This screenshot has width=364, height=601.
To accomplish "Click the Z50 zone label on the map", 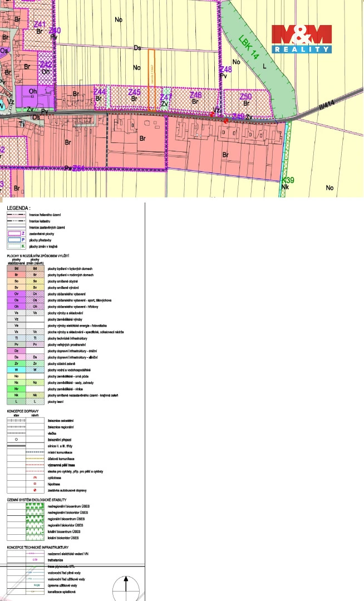I will tap(245, 97).
